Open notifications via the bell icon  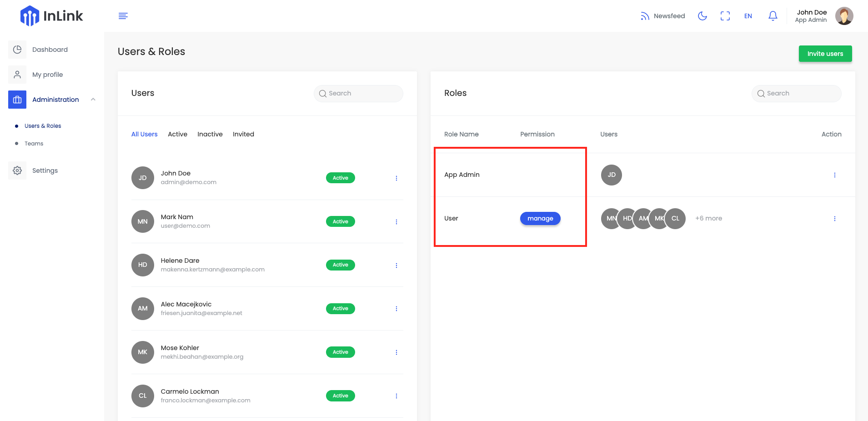point(773,16)
